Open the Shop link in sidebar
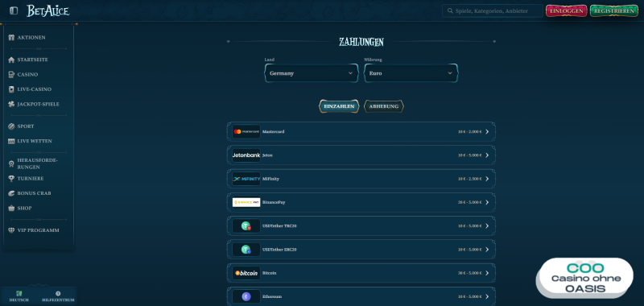 (x=24, y=209)
